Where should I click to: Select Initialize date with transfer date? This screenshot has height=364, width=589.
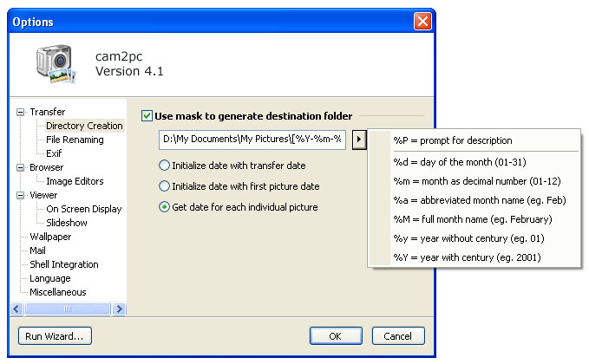tap(164, 166)
